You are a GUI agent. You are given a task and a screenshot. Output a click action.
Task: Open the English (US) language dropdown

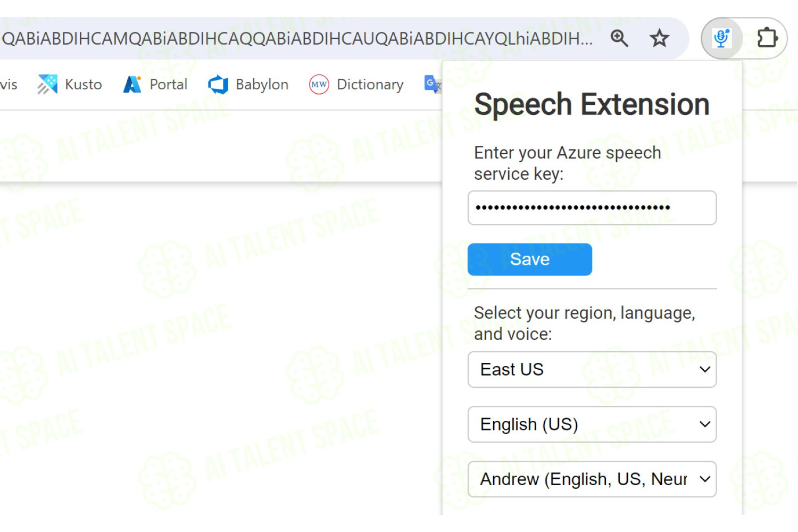pos(592,424)
